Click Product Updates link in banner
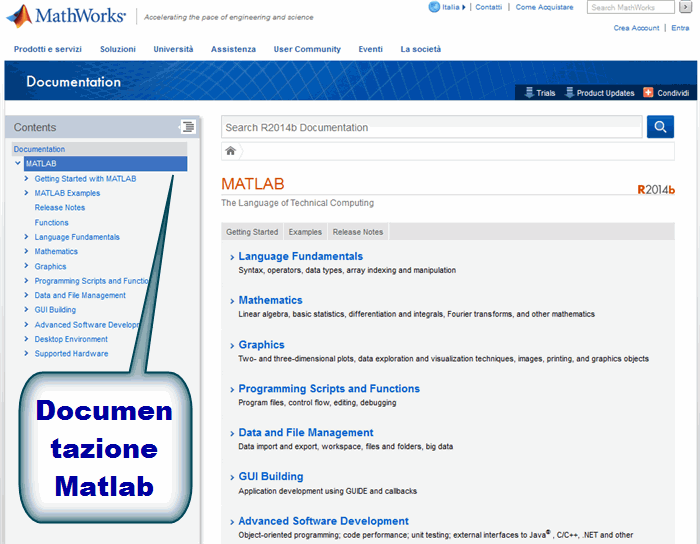Screen dimensions: 700x544 [x=605, y=93]
